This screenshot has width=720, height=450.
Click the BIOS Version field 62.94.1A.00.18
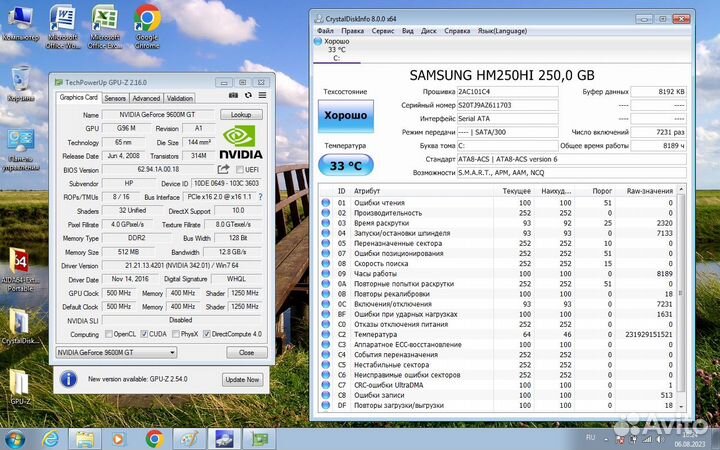(x=158, y=169)
